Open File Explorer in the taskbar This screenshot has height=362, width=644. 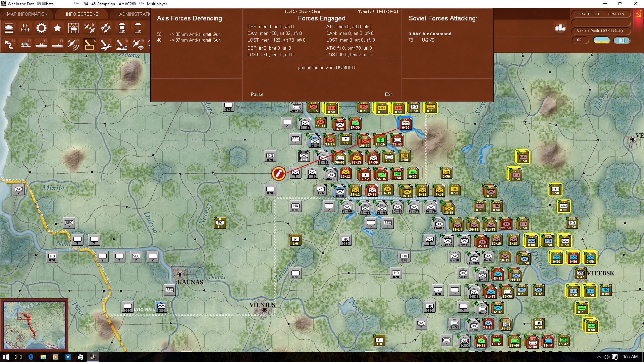[43, 357]
